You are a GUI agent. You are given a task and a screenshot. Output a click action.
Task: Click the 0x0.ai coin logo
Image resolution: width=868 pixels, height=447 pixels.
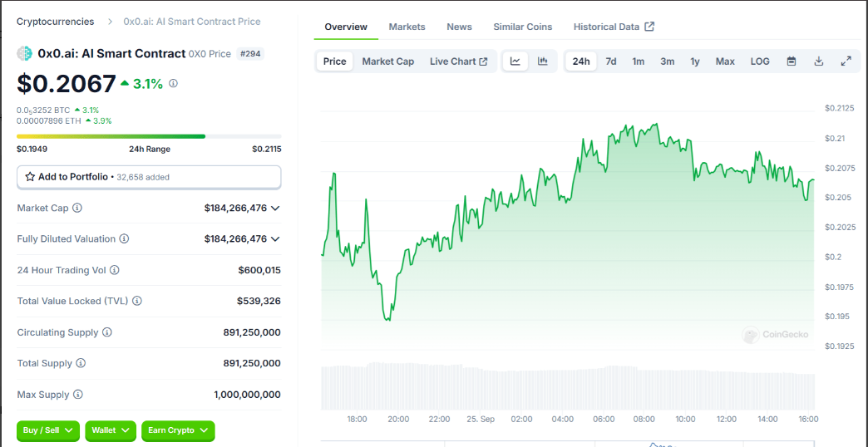tap(25, 54)
